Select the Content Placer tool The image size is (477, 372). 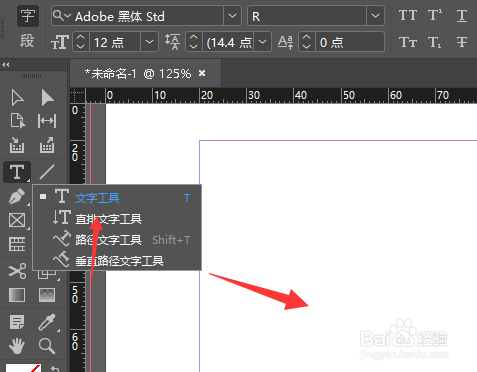pyautogui.click(x=47, y=145)
